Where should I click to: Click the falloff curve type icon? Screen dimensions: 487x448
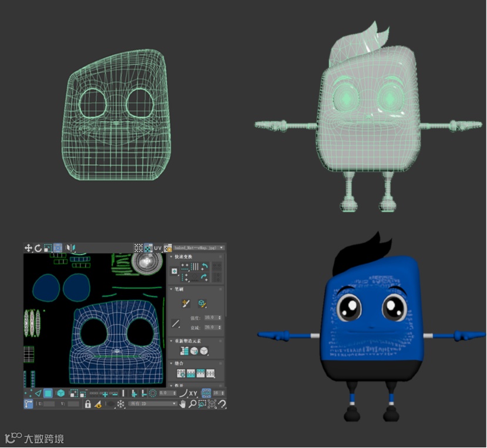point(183,393)
